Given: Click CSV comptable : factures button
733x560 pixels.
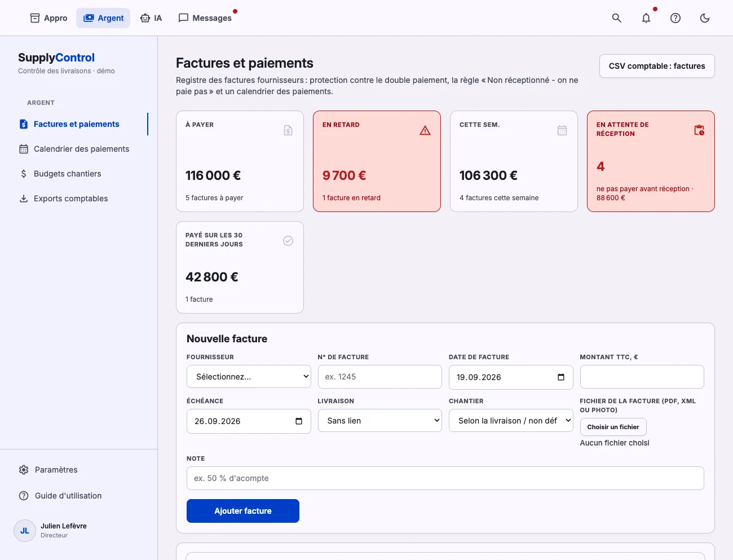Looking at the screenshot, I should point(657,66).
